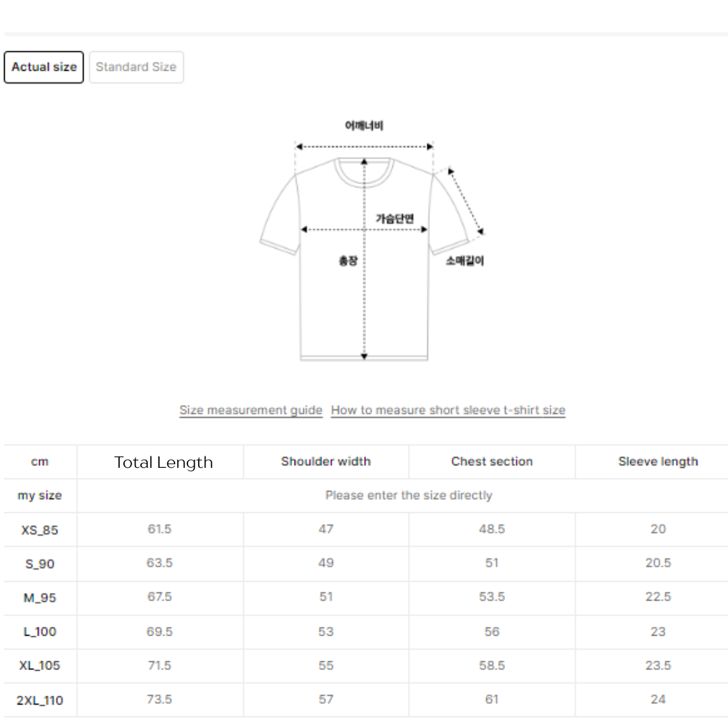Image resolution: width=728 pixels, height=728 pixels.
Task: Click the 58.5 chest value for XL_105
Action: [492, 665]
